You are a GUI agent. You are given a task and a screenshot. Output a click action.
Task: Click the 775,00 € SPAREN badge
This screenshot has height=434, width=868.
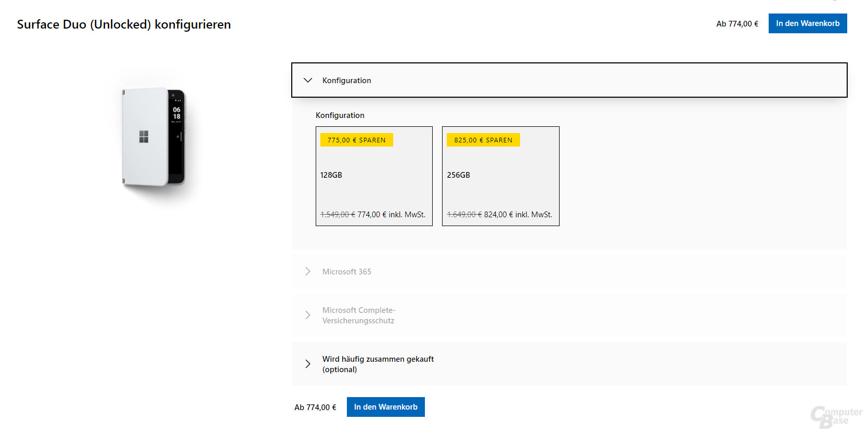(357, 140)
